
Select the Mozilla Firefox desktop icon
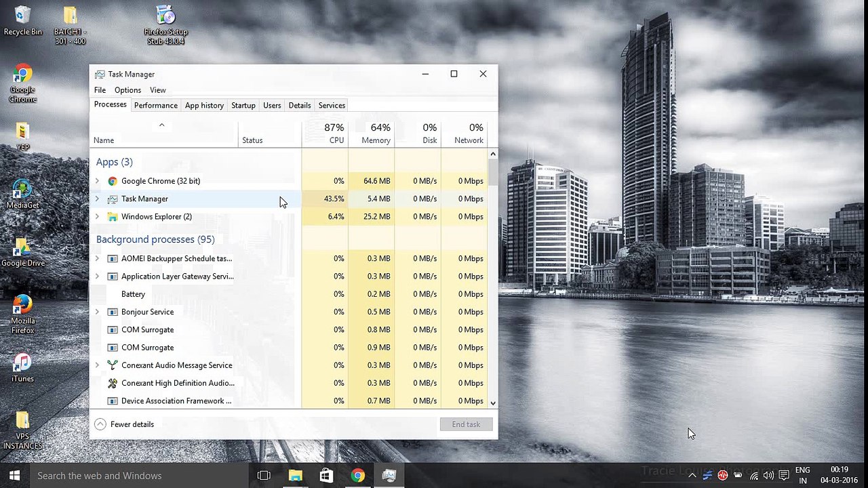[x=22, y=314]
